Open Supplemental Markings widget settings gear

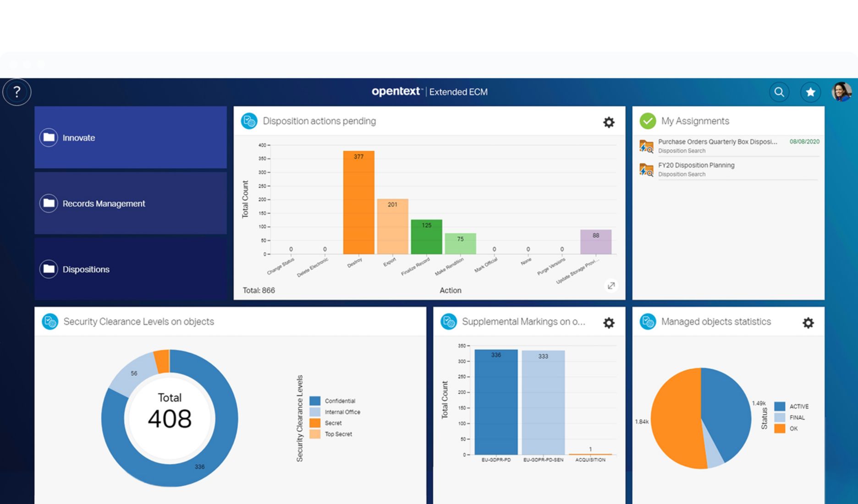pyautogui.click(x=608, y=323)
